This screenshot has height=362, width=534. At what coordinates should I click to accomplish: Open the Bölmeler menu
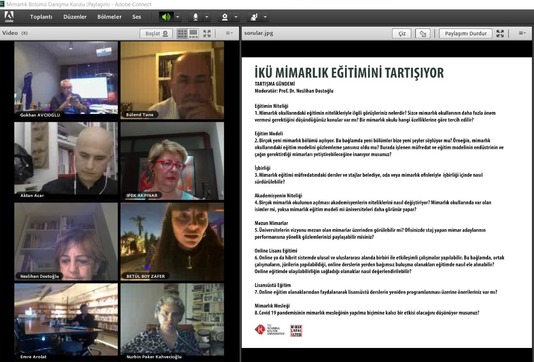pos(109,17)
